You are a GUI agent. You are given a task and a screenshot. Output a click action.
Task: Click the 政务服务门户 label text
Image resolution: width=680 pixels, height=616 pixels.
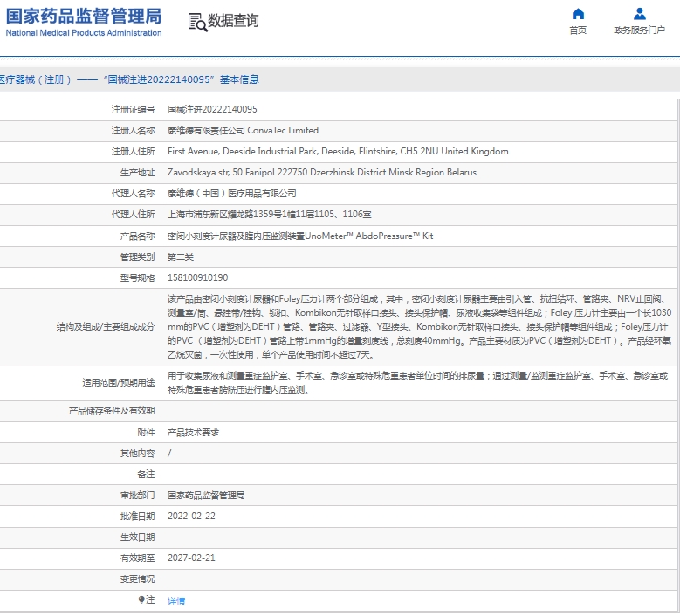coord(639,30)
